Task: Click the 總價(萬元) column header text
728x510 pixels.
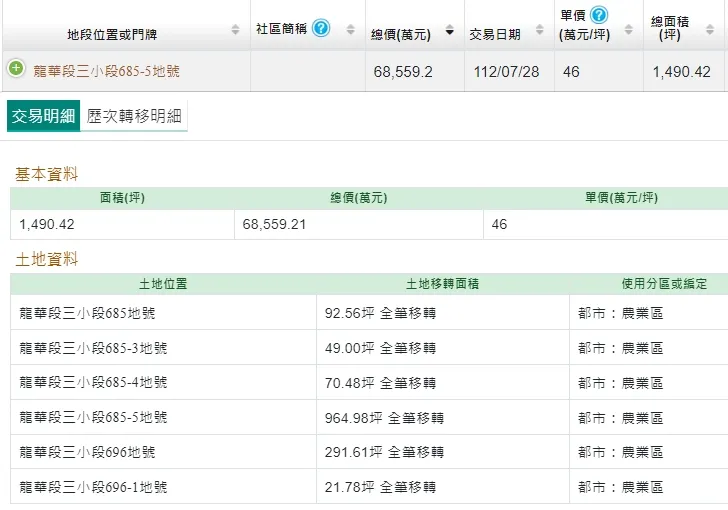Action: [401, 34]
